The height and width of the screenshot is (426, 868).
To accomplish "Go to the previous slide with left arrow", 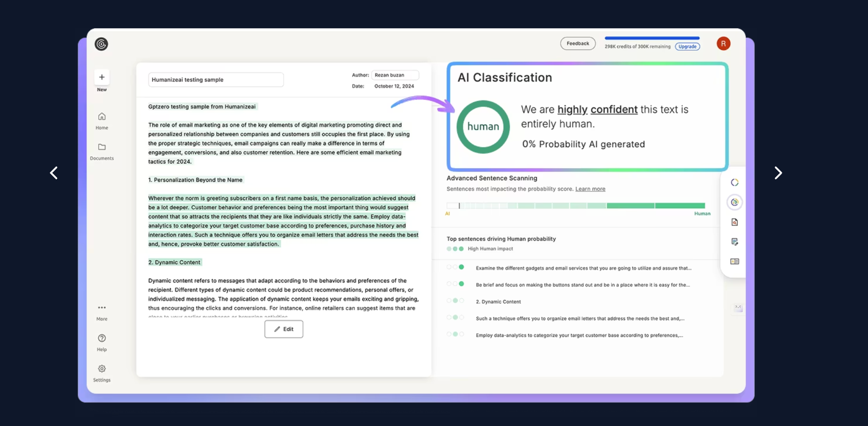I will [x=54, y=173].
